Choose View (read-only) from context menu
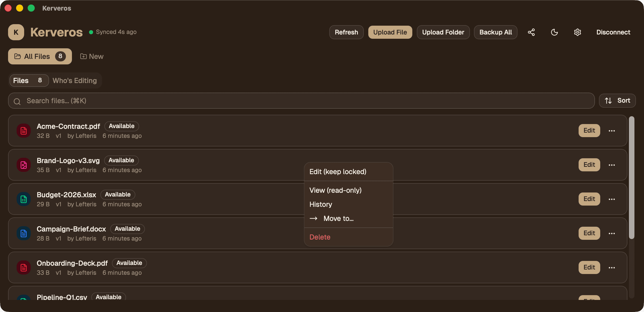644x312 pixels. 349,190
